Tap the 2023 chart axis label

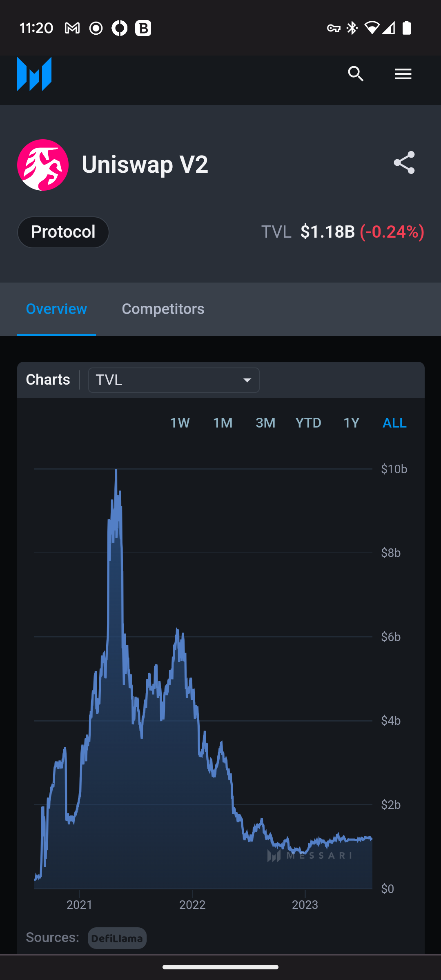tap(305, 905)
